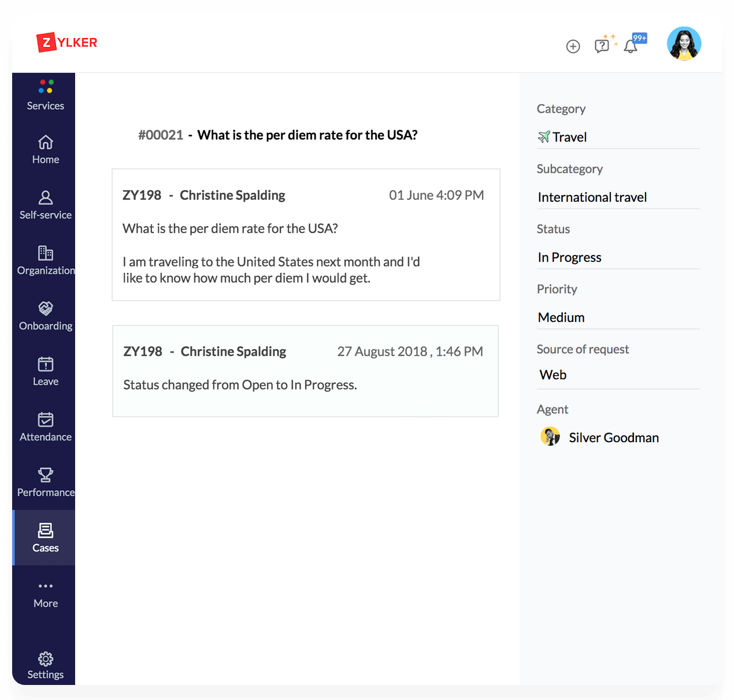Open the Performance trophy icon
The width and height of the screenshot is (734, 700).
pyautogui.click(x=46, y=475)
